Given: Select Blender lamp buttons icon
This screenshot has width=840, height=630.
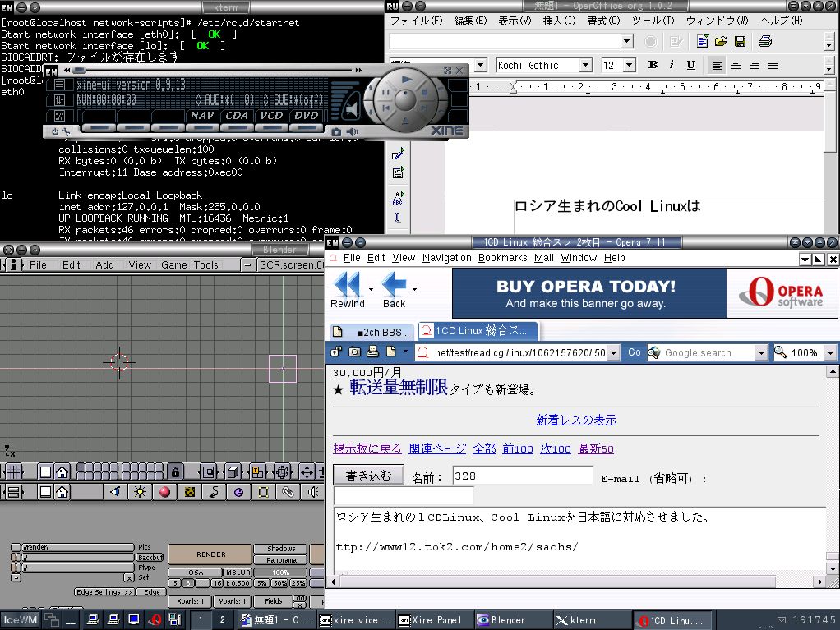Looking at the screenshot, I should pyautogui.click(x=140, y=491).
